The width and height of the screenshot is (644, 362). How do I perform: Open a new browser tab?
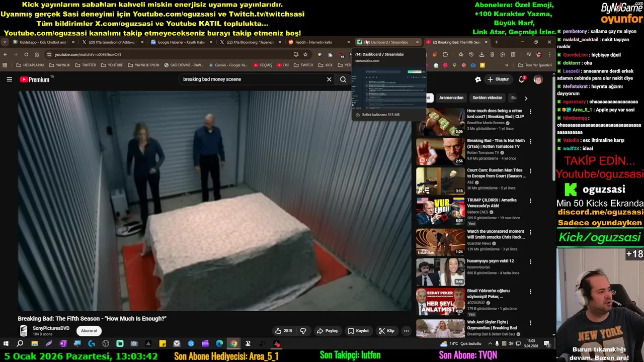click(x=496, y=42)
